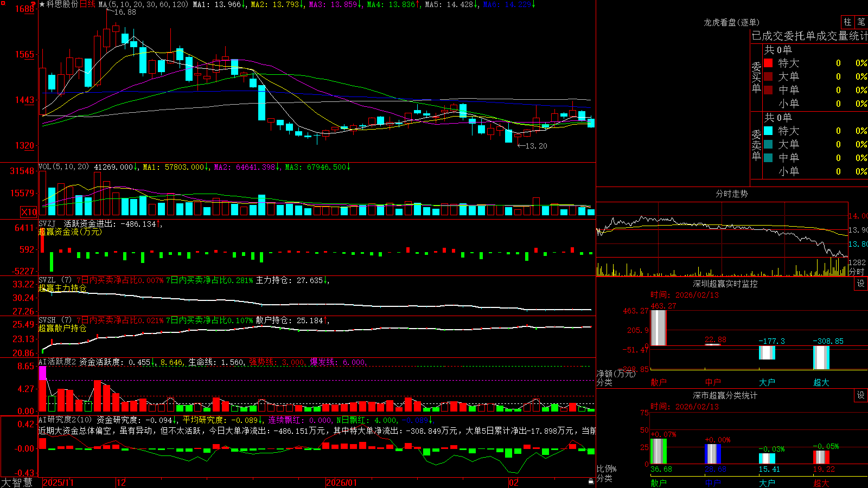Click the red 特大 buy-order color swatch
Viewport: 868px width, 488px height.
click(768, 63)
